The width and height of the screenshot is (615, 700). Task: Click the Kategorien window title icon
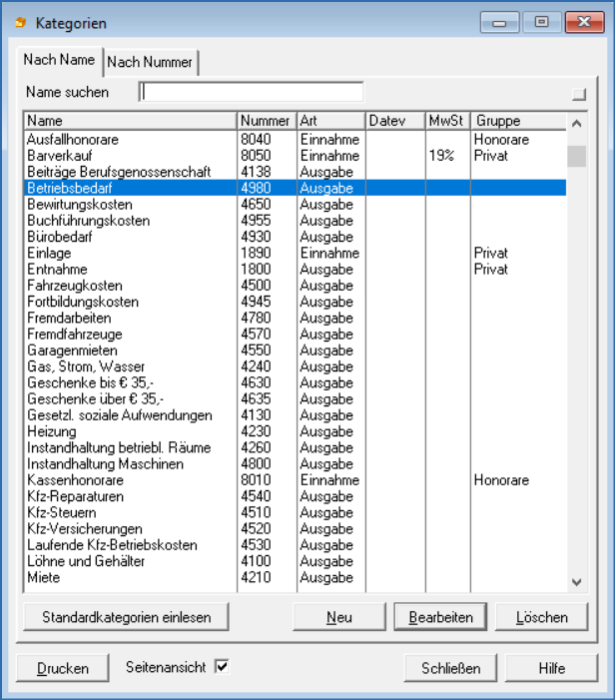click(x=20, y=22)
